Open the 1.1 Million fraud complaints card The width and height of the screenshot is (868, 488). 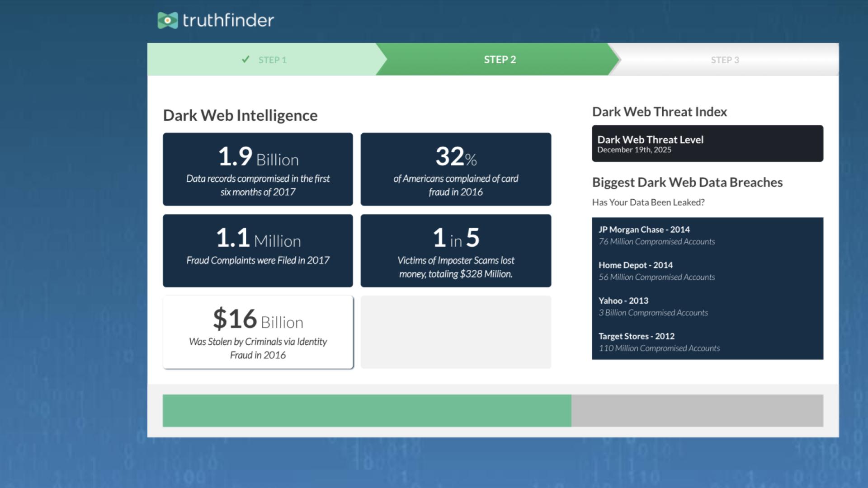[258, 250]
